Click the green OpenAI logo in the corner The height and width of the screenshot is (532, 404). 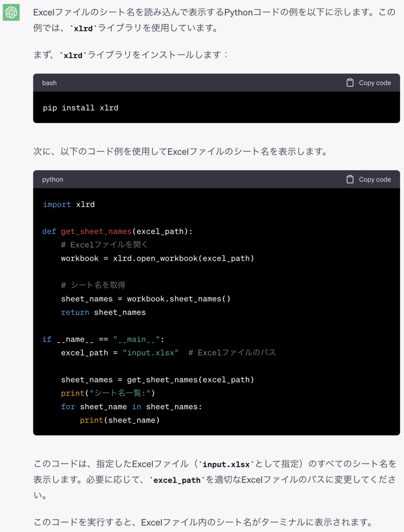point(11,13)
